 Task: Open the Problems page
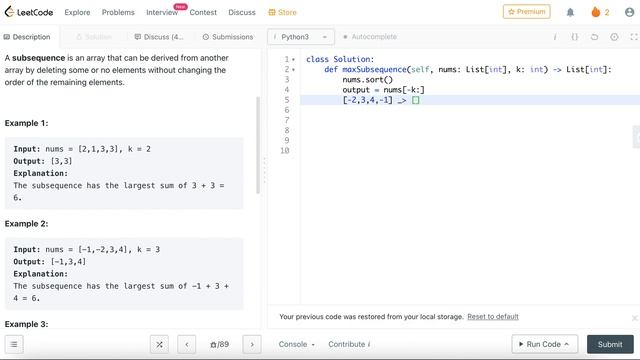118,12
